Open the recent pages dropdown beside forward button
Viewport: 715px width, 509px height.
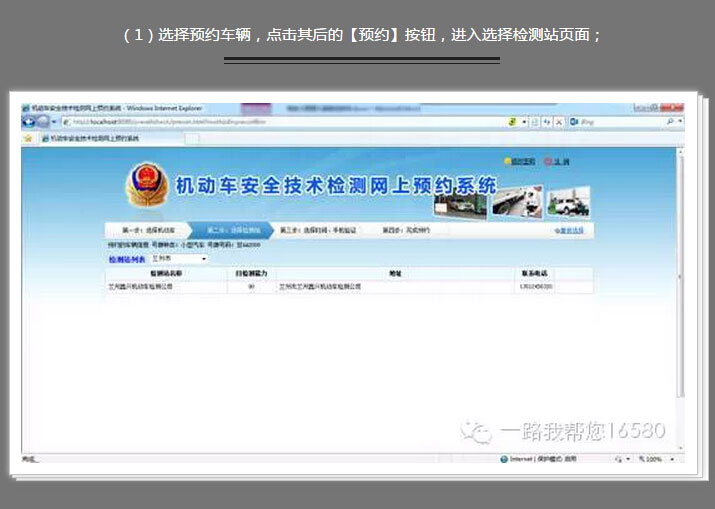click(x=54, y=122)
